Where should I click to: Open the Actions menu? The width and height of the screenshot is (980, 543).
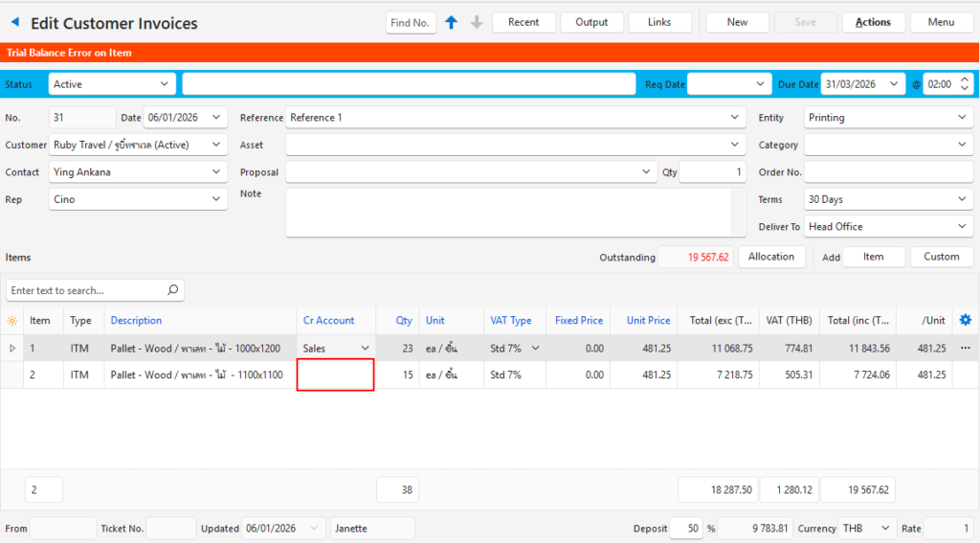pos(873,22)
